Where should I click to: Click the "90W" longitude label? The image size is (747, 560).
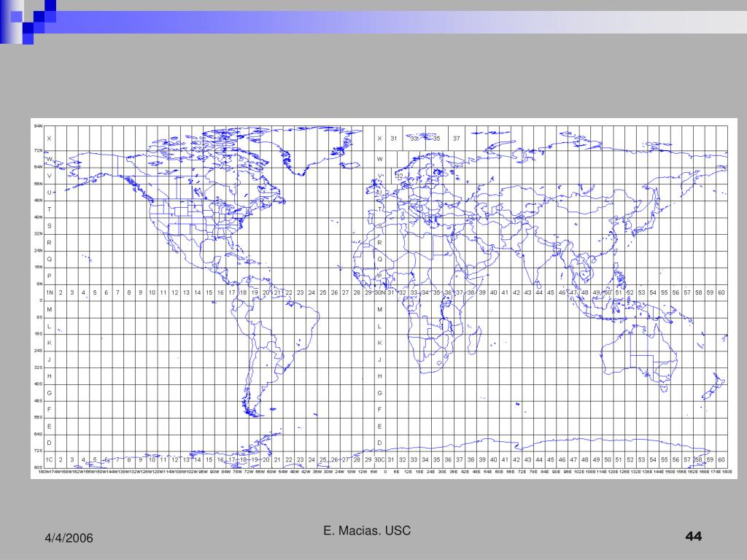[214, 472]
